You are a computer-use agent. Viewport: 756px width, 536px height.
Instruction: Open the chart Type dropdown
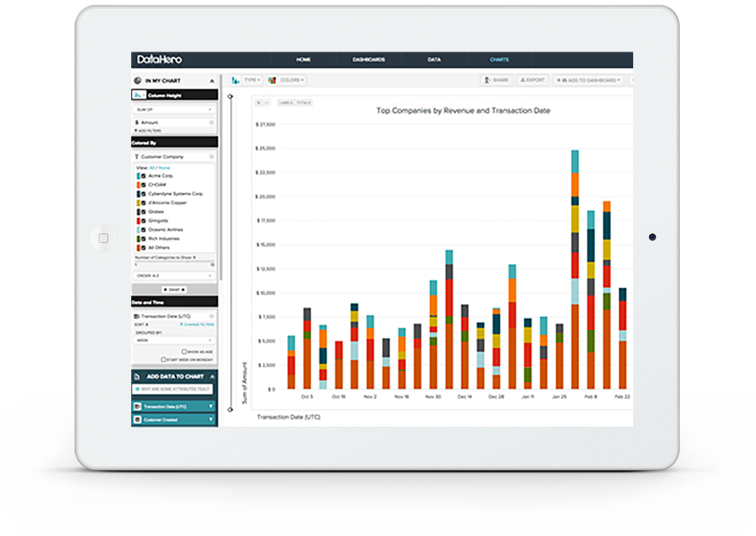click(x=246, y=80)
